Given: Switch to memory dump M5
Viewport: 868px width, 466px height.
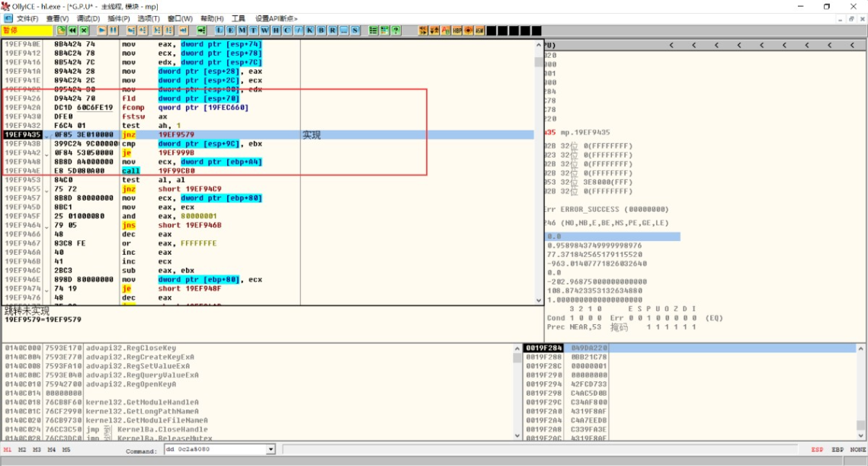Looking at the screenshot, I should [x=66, y=450].
